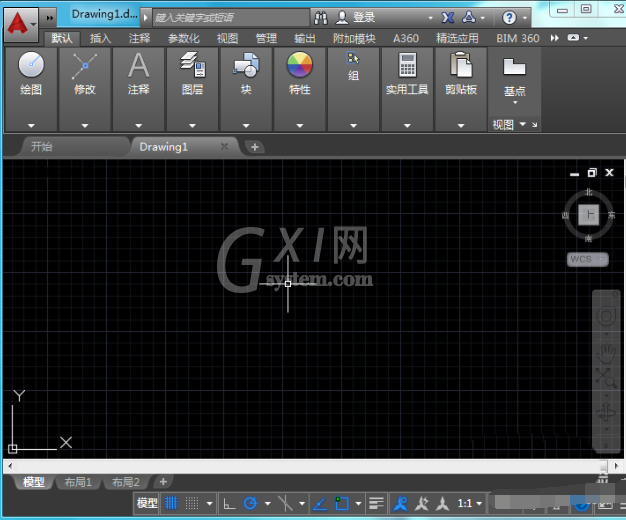Switch to the 插入 ribbon tab
This screenshot has width=626, height=520.
tap(101, 38)
